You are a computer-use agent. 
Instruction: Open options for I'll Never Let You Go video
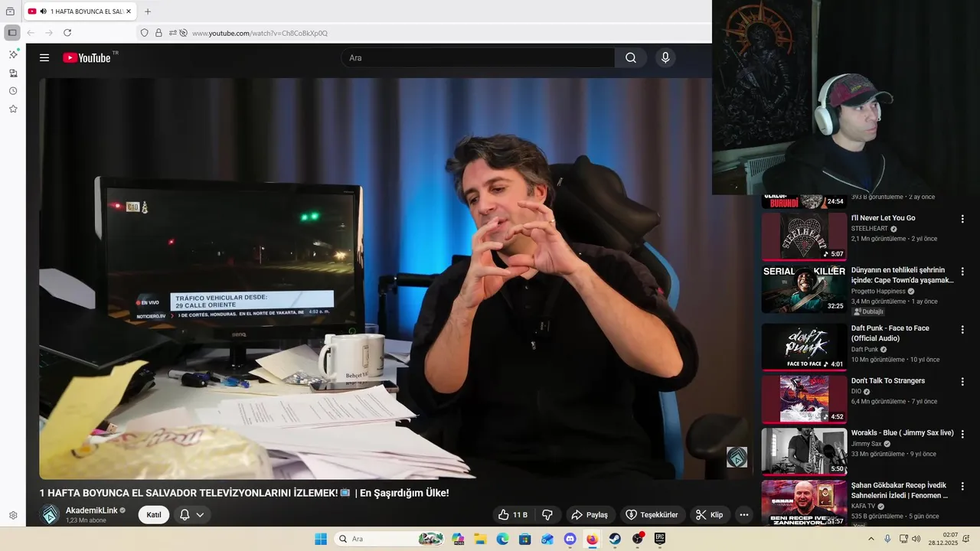click(x=962, y=219)
